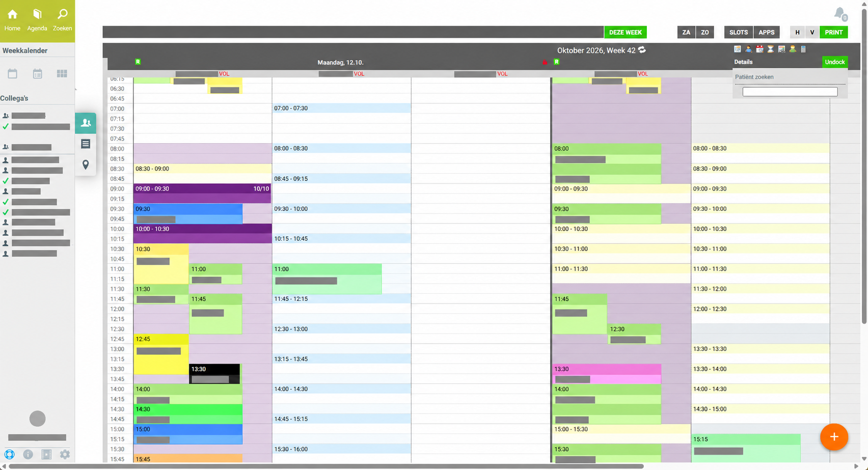Go to the Home page

(12, 20)
